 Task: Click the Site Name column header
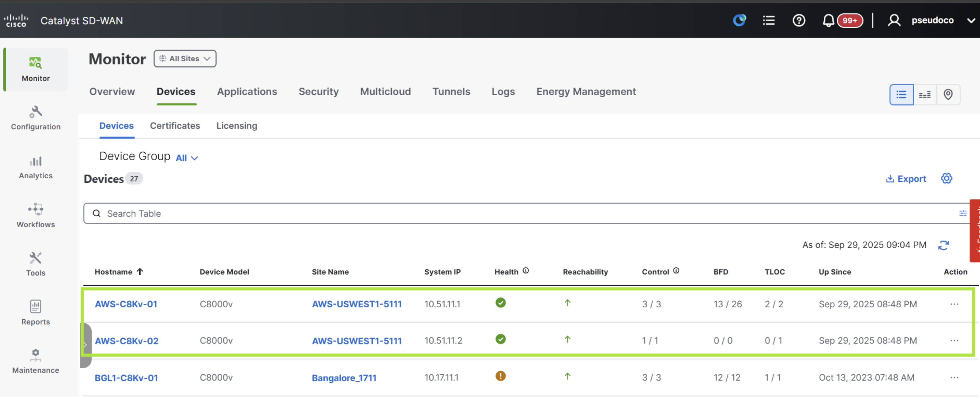click(x=330, y=272)
